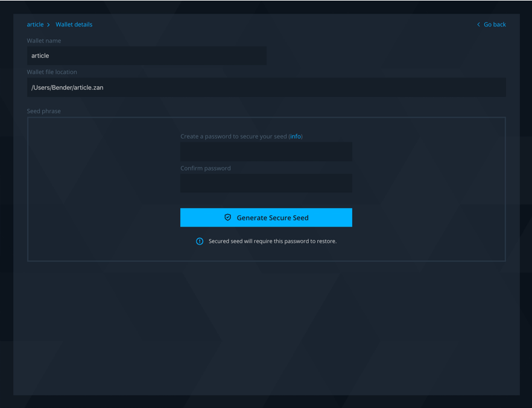Image resolution: width=532 pixels, height=408 pixels.
Task: Click the Wallet file location field
Action: click(267, 87)
